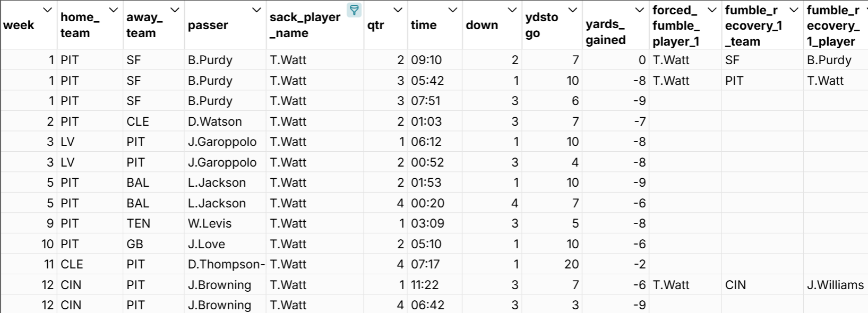Image resolution: width=868 pixels, height=313 pixels.
Task: Open the away_team column dropdown
Action: pyautogui.click(x=173, y=8)
